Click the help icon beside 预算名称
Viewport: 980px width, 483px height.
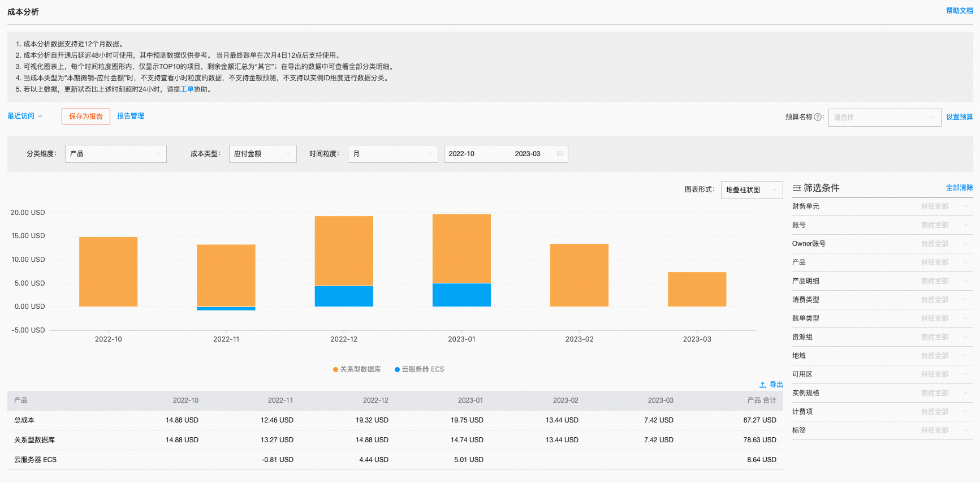[x=818, y=117]
